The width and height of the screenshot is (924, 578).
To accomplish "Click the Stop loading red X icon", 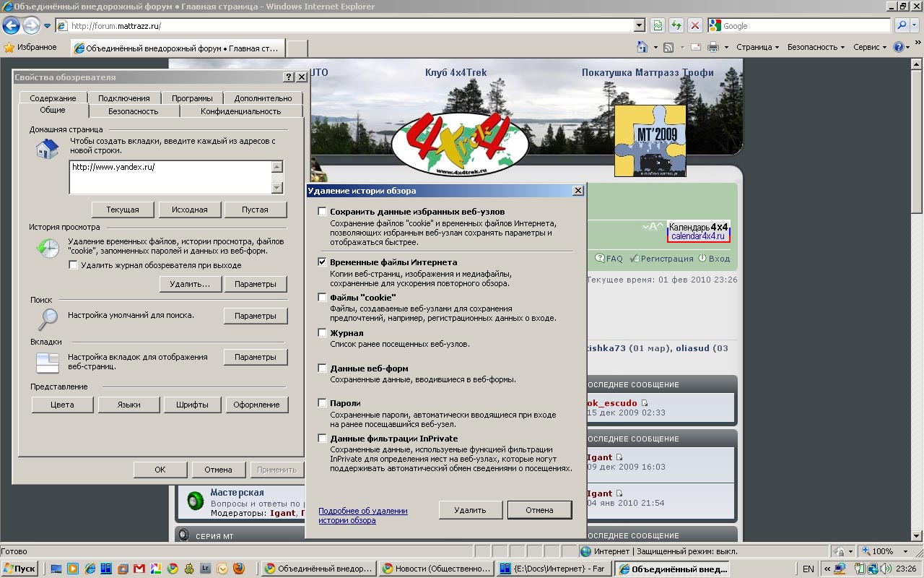I will coord(694,25).
